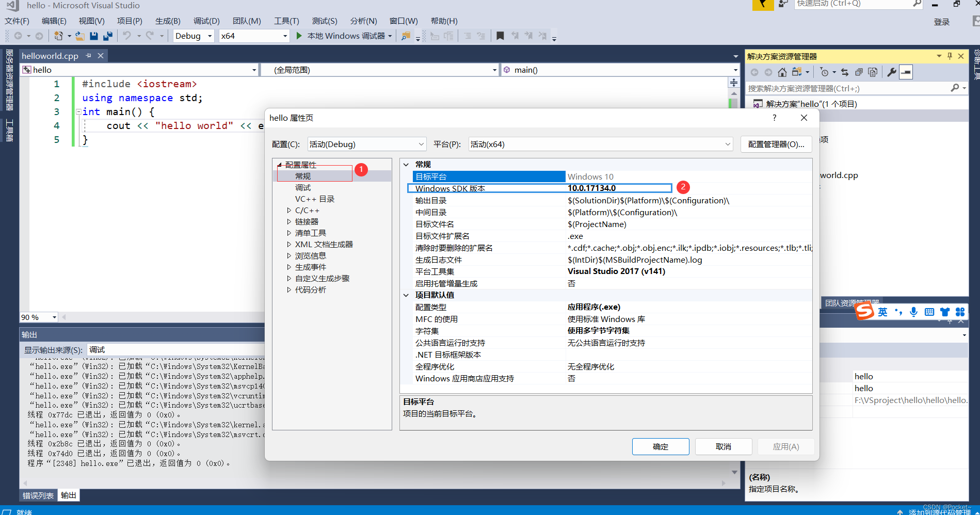Open the 调试(D) menu
This screenshot has height=515, width=980.
point(206,21)
